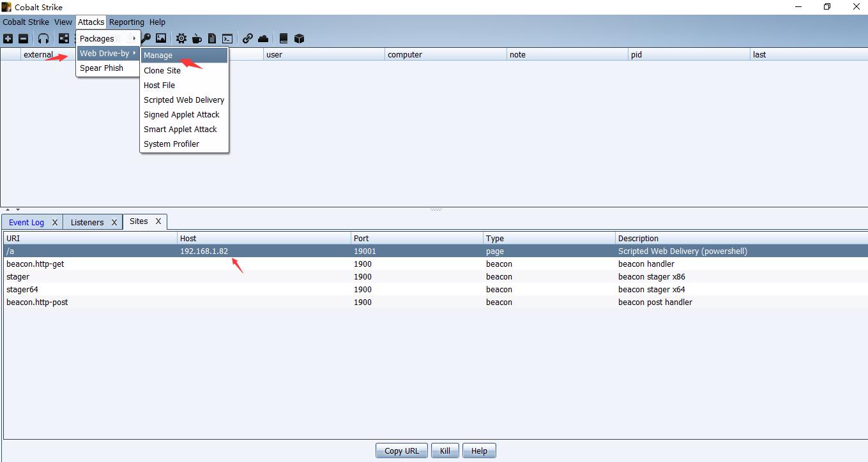Image resolution: width=868 pixels, height=462 pixels.
Task: Expand the Packages submenu
Action: coord(108,38)
